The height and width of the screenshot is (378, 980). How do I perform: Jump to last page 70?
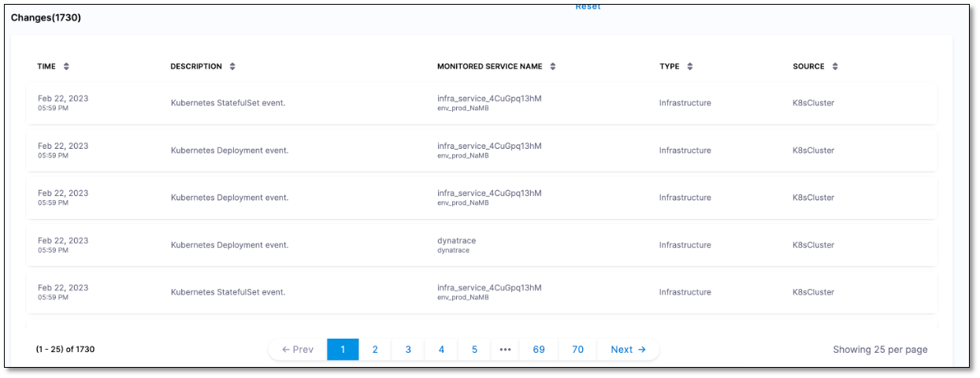577,350
